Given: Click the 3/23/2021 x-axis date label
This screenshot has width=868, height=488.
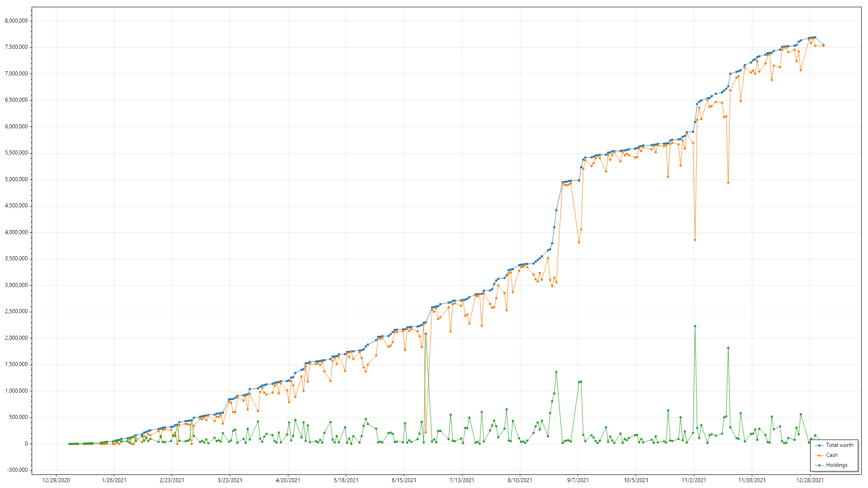Looking at the screenshot, I should 230,480.
